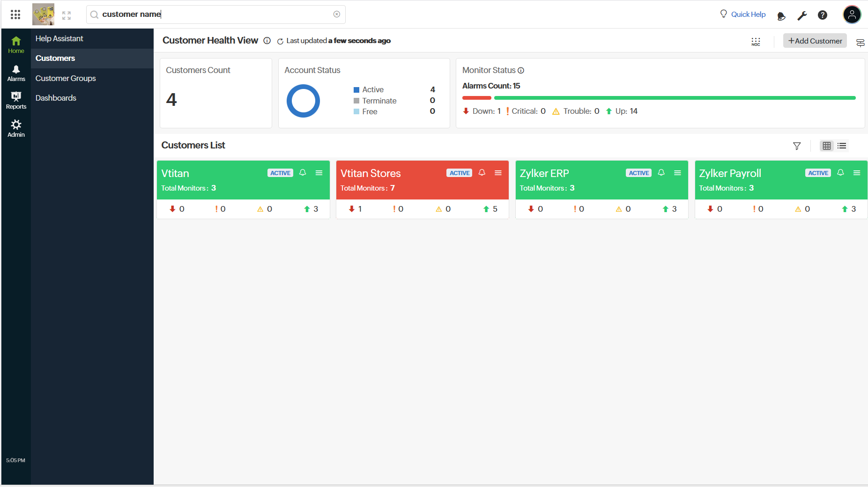The width and height of the screenshot is (868, 487).
Task: Select Customer Groups in the sidebar
Action: 66,78
